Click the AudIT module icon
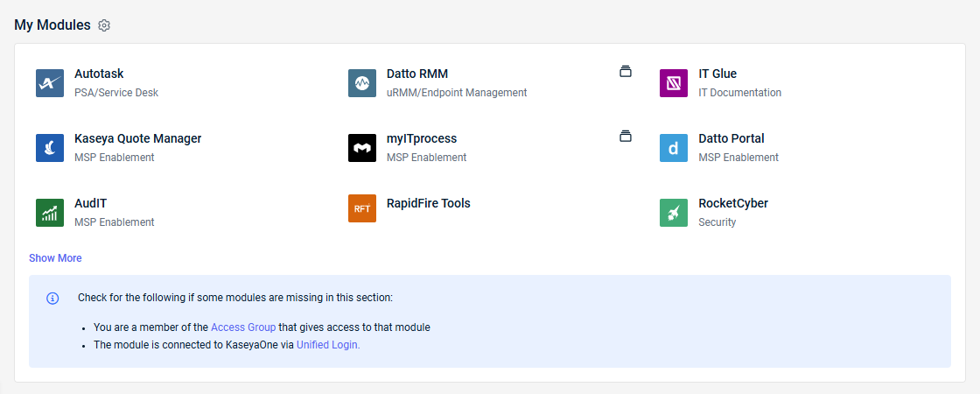980x394 pixels. (x=50, y=213)
